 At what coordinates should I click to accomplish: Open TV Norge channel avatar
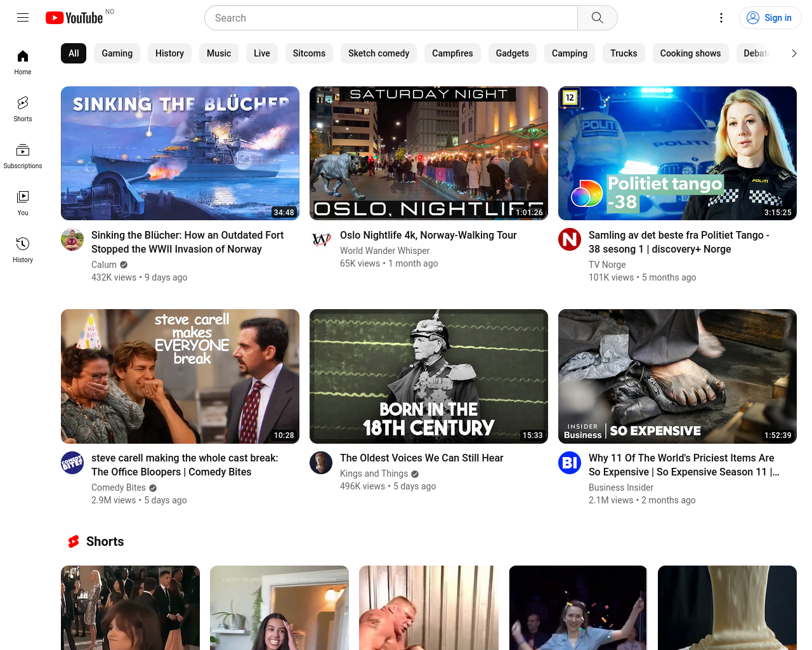point(570,239)
